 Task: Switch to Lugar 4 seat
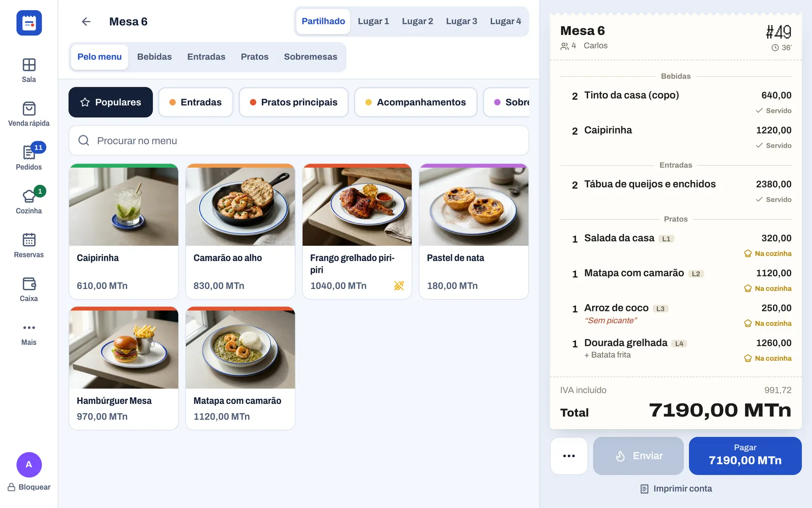pyautogui.click(x=505, y=21)
